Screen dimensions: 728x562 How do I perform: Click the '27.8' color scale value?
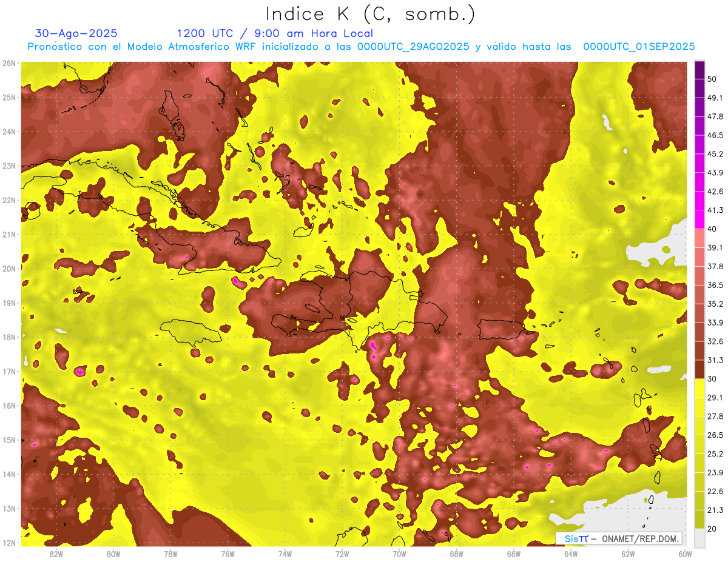coord(715,416)
